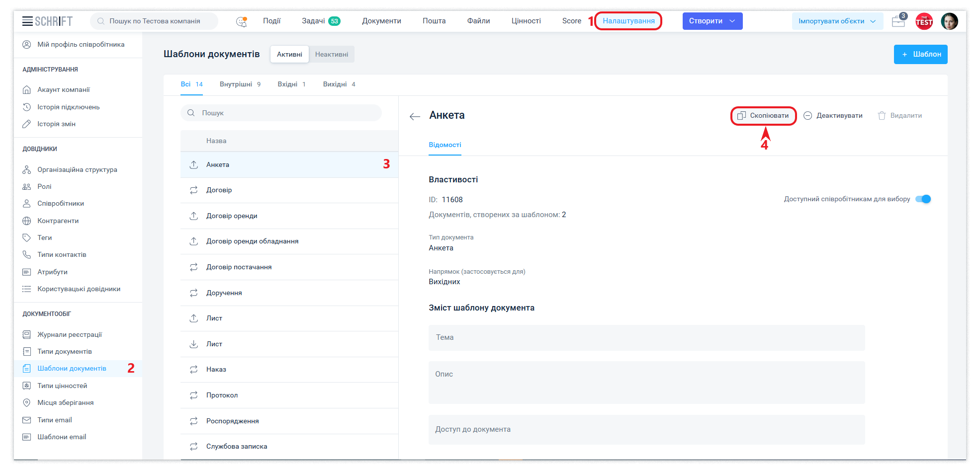Select Договір оренди обладнання template row
The image size is (980, 471).
(252, 241)
